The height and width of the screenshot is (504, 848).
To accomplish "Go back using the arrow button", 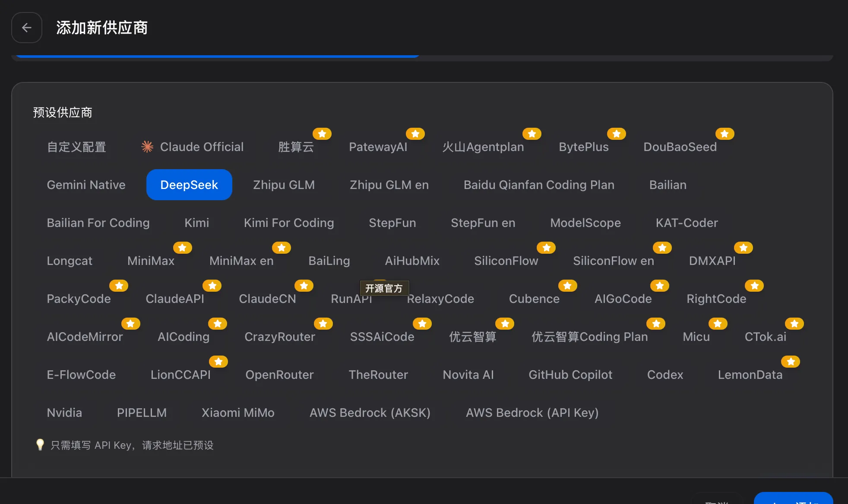I will [27, 28].
